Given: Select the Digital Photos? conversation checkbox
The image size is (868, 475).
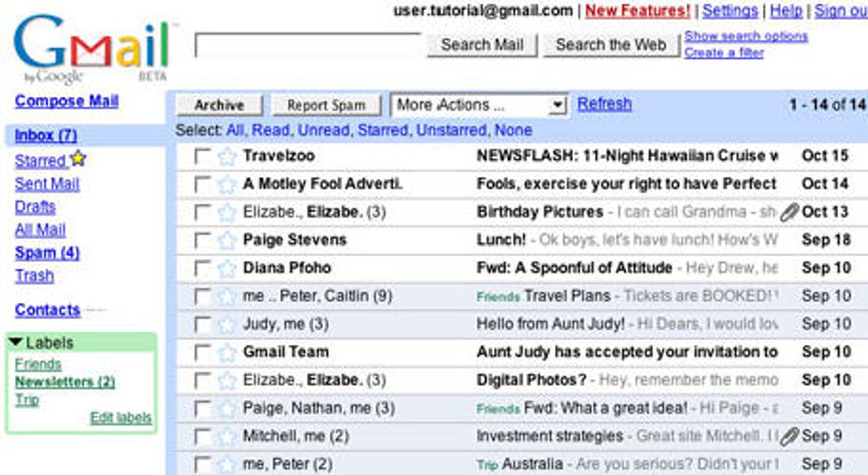Looking at the screenshot, I should (x=203, y=380).
